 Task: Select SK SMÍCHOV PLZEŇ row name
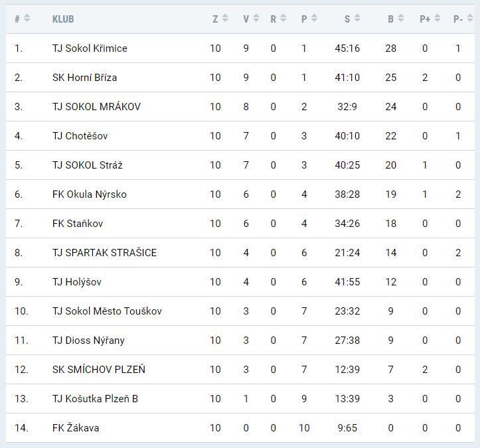click(x=98, y=370)
